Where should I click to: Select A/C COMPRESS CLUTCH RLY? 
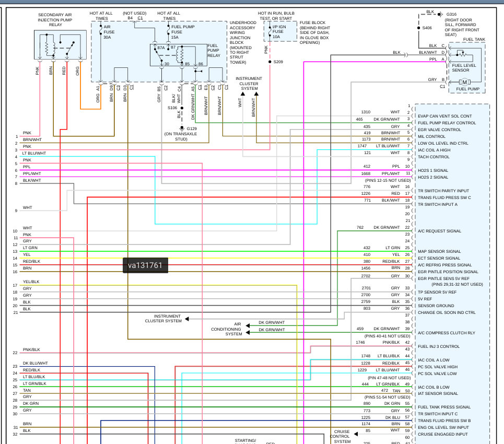coord(446,333)
